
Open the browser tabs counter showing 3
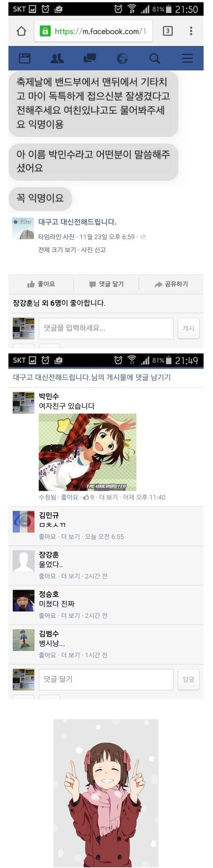pos(168,31)
